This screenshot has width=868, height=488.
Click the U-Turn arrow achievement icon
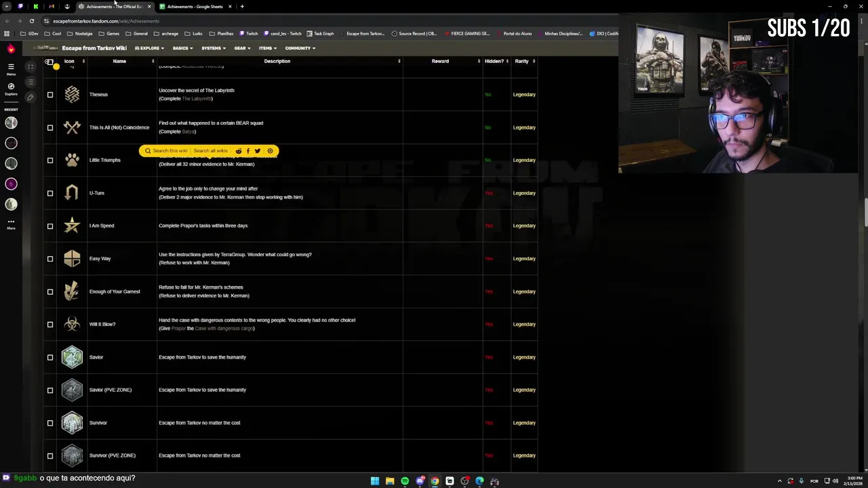coord(72,193)
